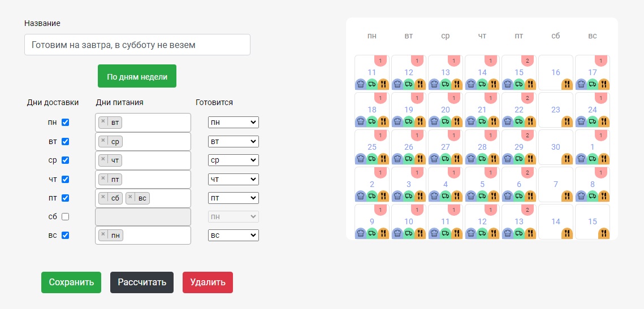The height and width of the screenshot is (309, 644).
Task: Remove the "вт" tag from Monday's meal days
Action: [x=103, y=122]
